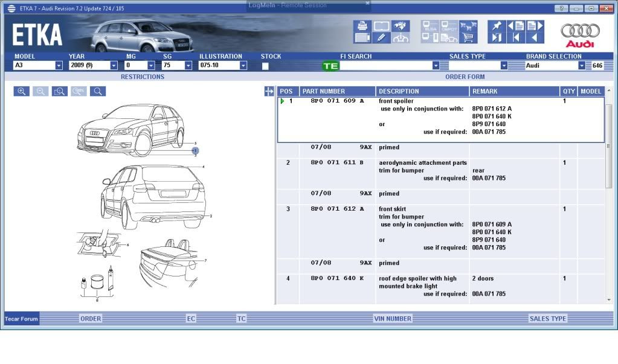The image size is (618, 364).
Task: Click the pushpin bookmark icon
Action: pos(497,26)
